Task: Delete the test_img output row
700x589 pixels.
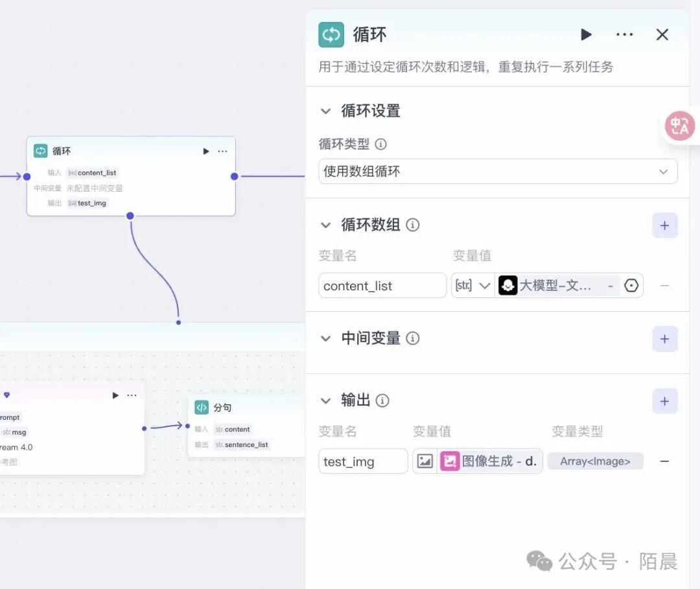Action: coord(664,461)
